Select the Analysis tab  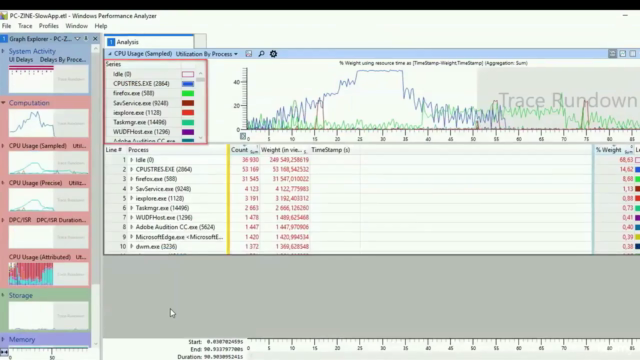click(149, 42)
